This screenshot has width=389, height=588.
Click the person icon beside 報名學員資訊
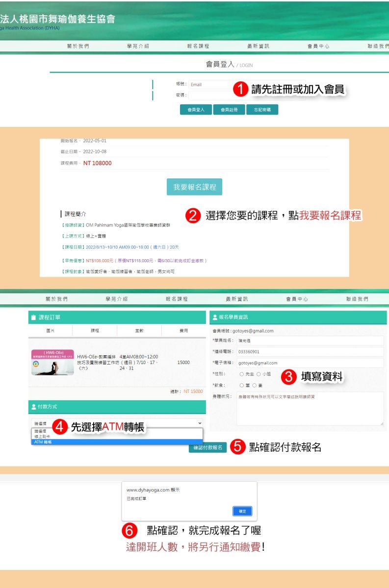[x=215, y=318]
